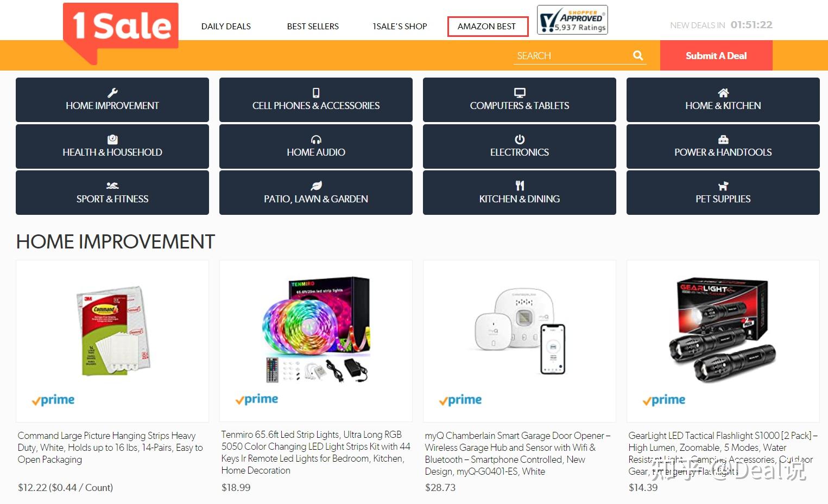Open the myQ Chamberlain Garage Door Opener title link
The image size is (828, 504).
(x=517, y=454)
